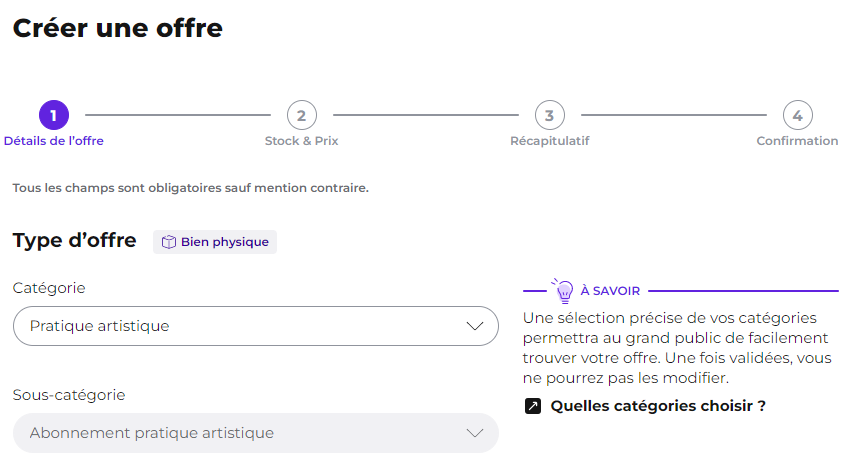Open the Catégorie dropdown chevron
Screen dimensions: 855x470
(475, 326)
